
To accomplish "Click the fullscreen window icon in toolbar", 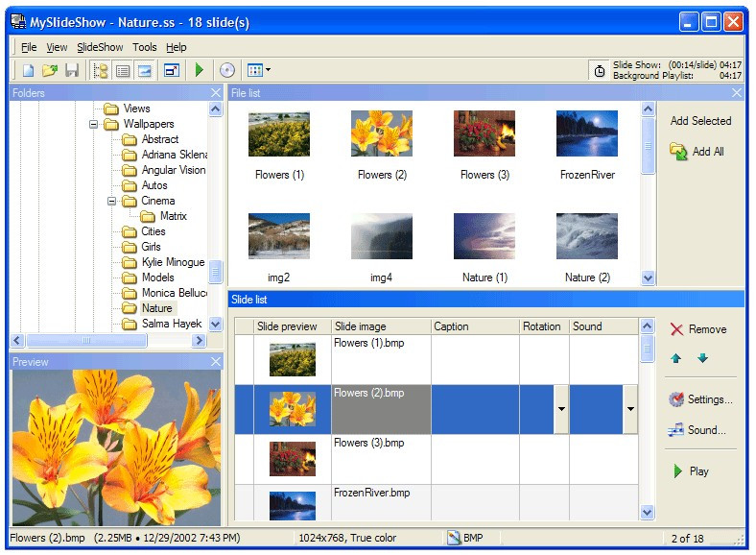I will coord(172,70).
